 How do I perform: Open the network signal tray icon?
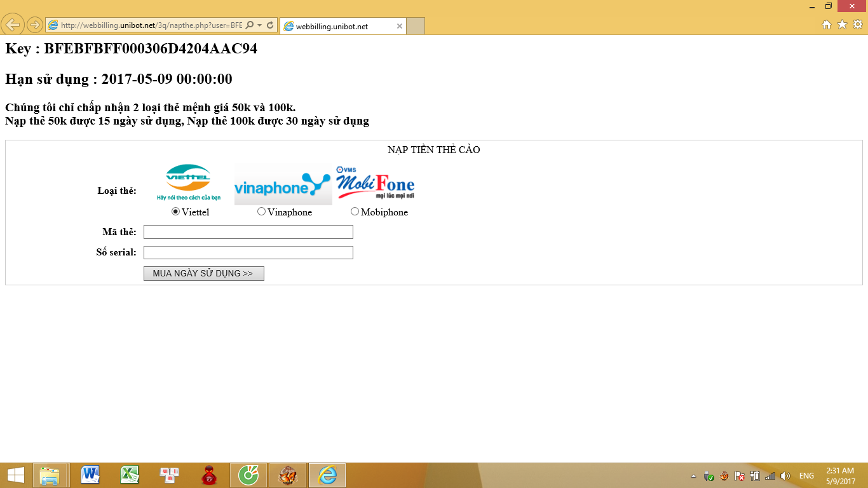(770, 476)
